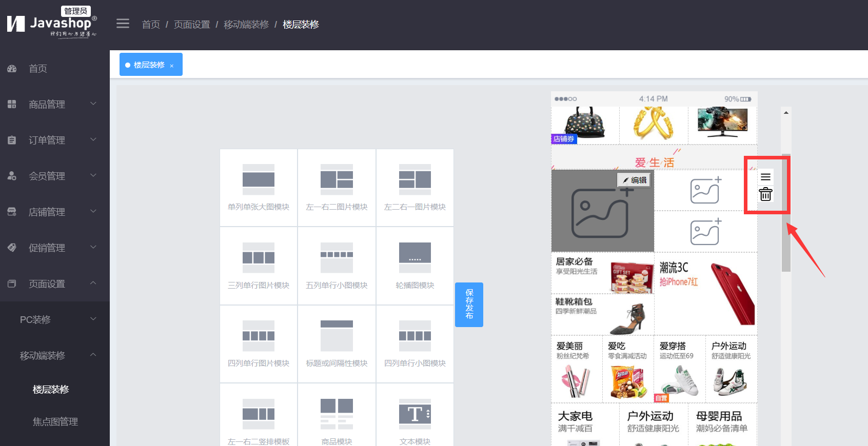
Task: Click the 楼层装修 breadcrumb
Action: click(x=301, y=25)
